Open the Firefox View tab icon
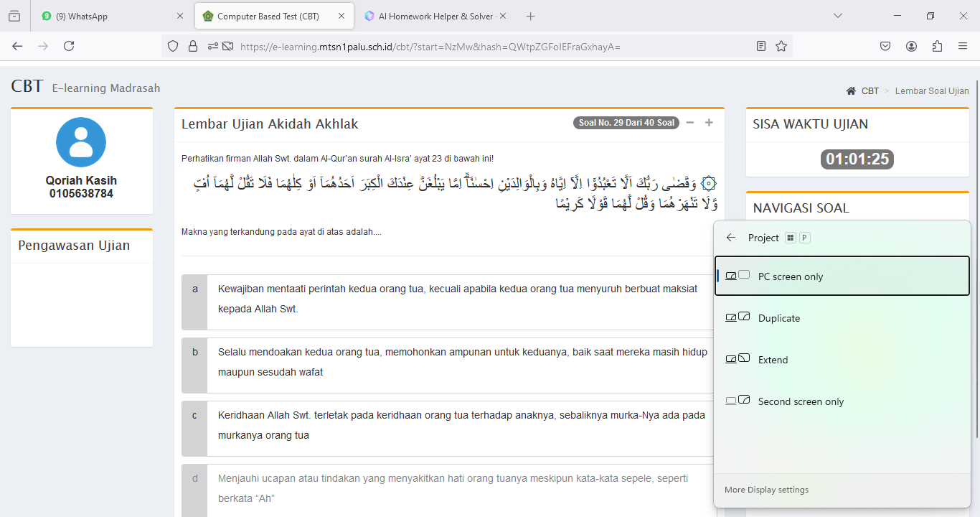 (x=14, y=16)
